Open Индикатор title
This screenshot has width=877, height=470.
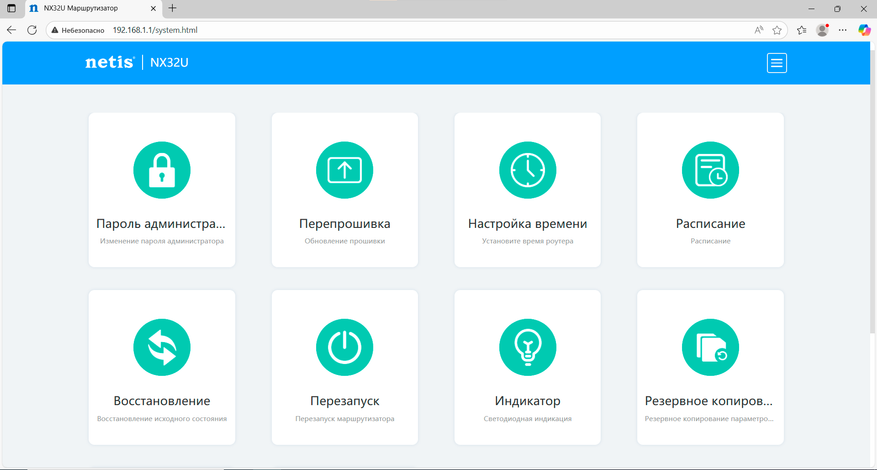pyautogui.click(x=527, y=401)
